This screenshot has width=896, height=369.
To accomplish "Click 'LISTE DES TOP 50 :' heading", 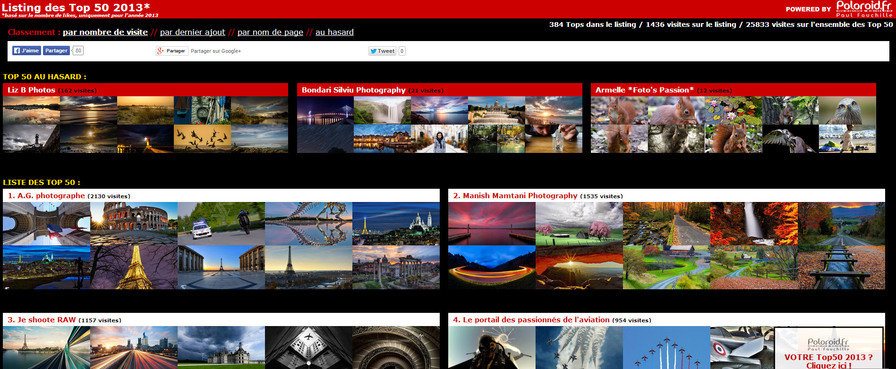I will (x=41, y=182).
